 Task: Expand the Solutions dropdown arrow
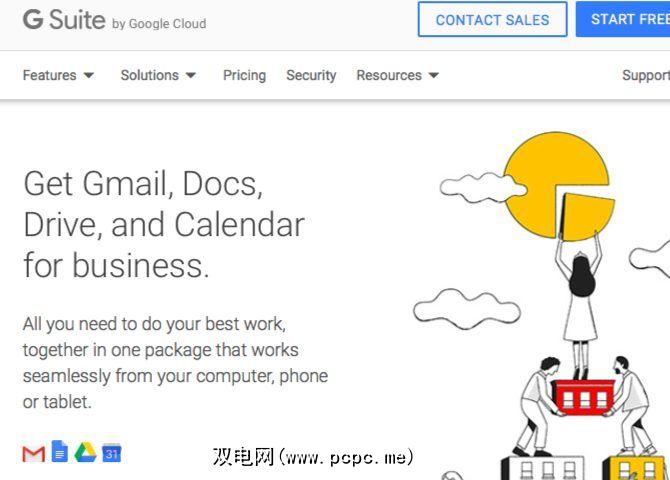coord(191,75)
